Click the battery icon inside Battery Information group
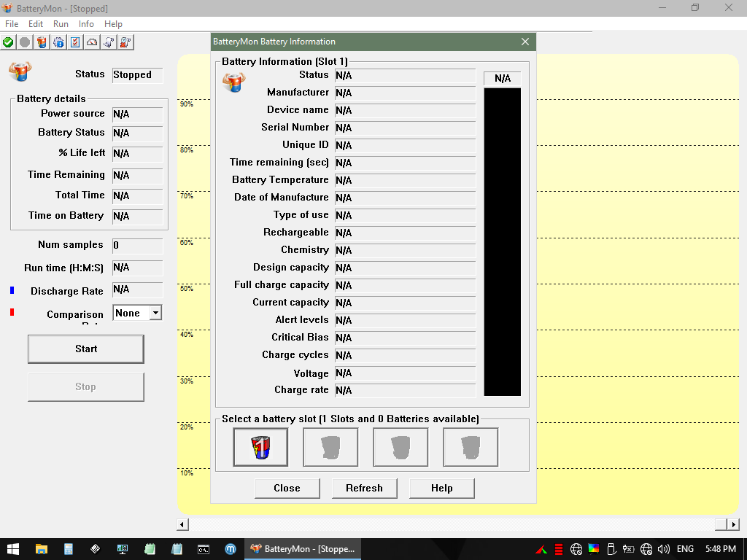The height and width of the screenshot is (560, 747). point(234,82)
